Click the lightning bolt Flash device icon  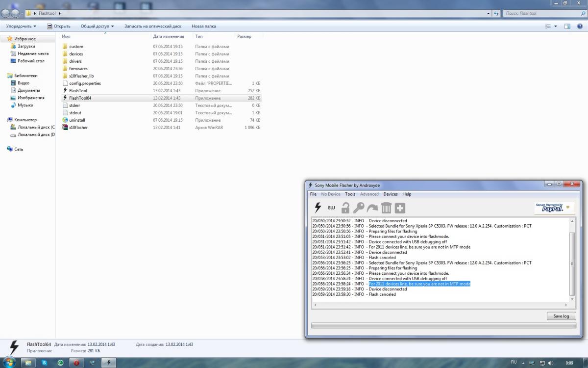(x=318, y=208)
